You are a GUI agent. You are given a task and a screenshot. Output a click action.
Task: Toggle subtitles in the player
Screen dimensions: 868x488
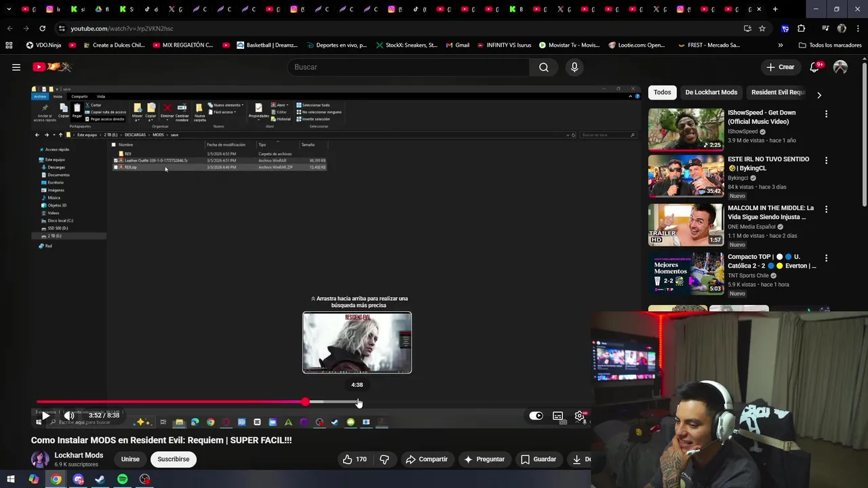[x=557, y=415]
